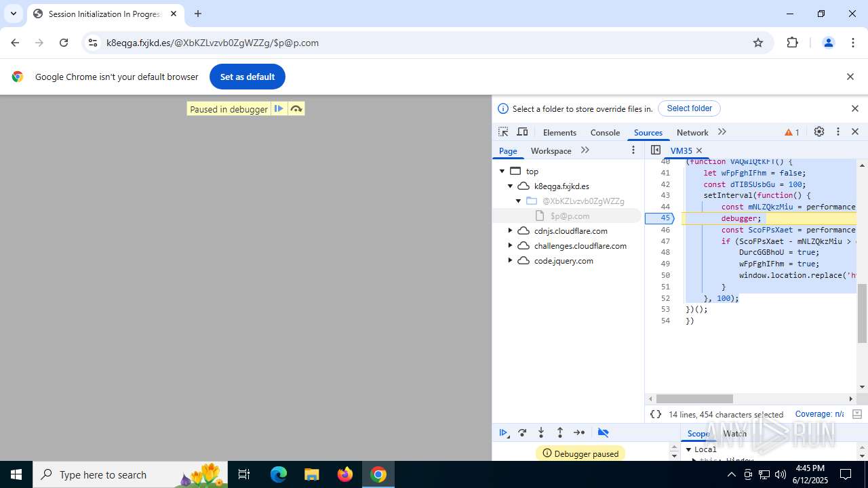
Task: Expand the challenges.cloudflare.com tree node
Action: (511, 246)
